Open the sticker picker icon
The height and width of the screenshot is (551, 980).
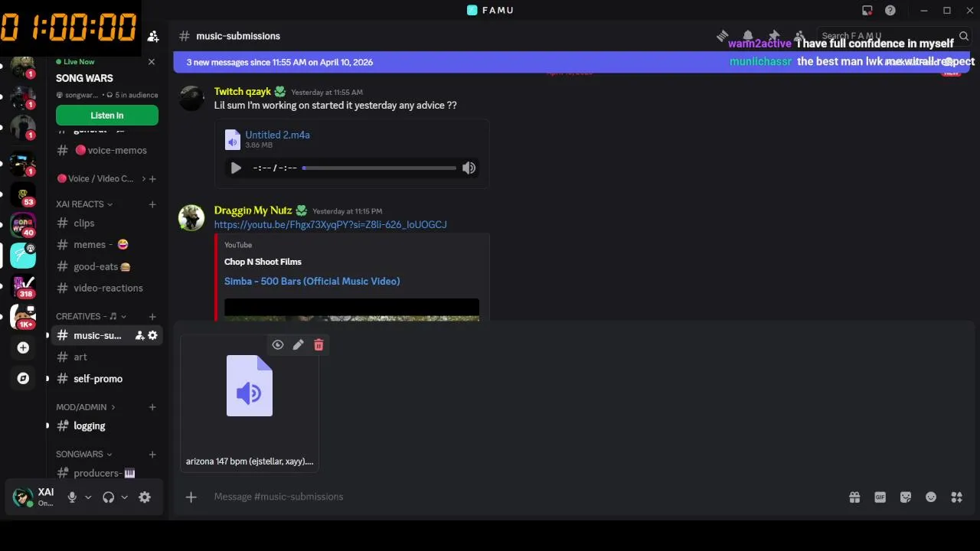[x=906, y=497]
